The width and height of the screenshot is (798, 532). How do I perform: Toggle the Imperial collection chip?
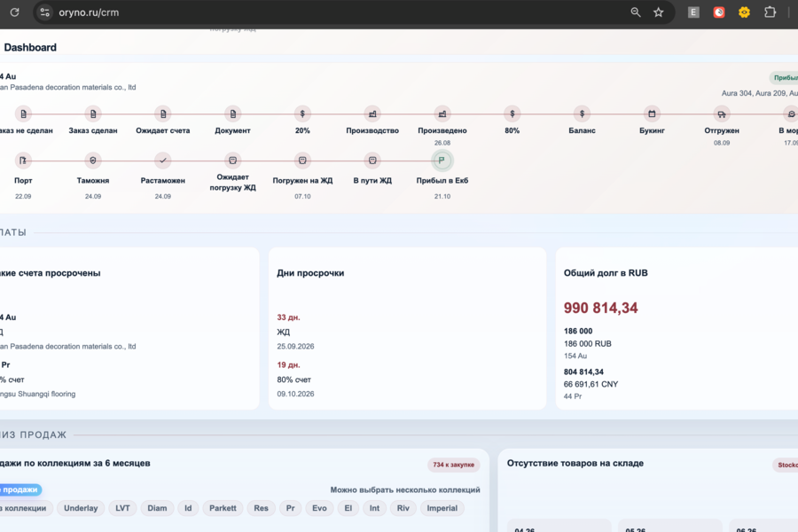point(442,508)
